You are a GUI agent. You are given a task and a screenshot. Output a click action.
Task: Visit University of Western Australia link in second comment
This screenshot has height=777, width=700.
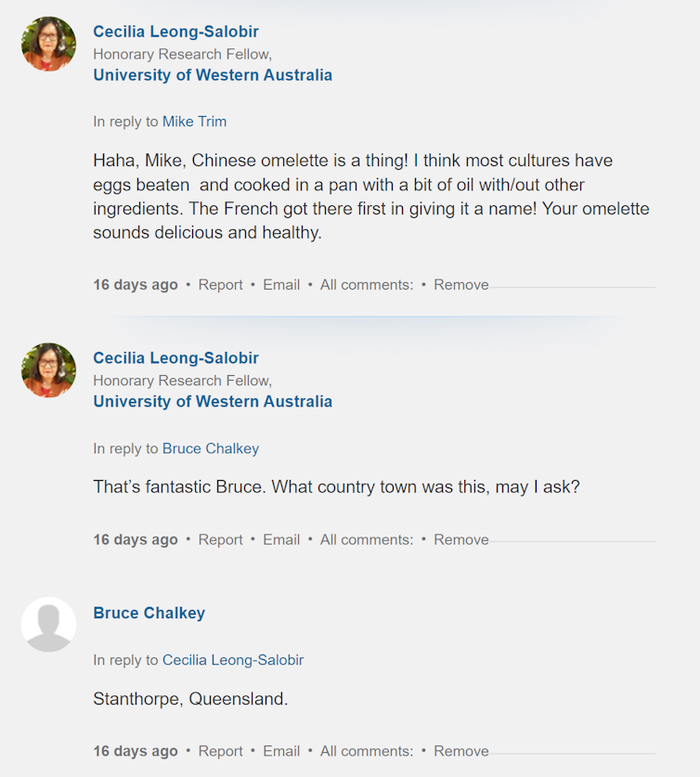(213, 401)
